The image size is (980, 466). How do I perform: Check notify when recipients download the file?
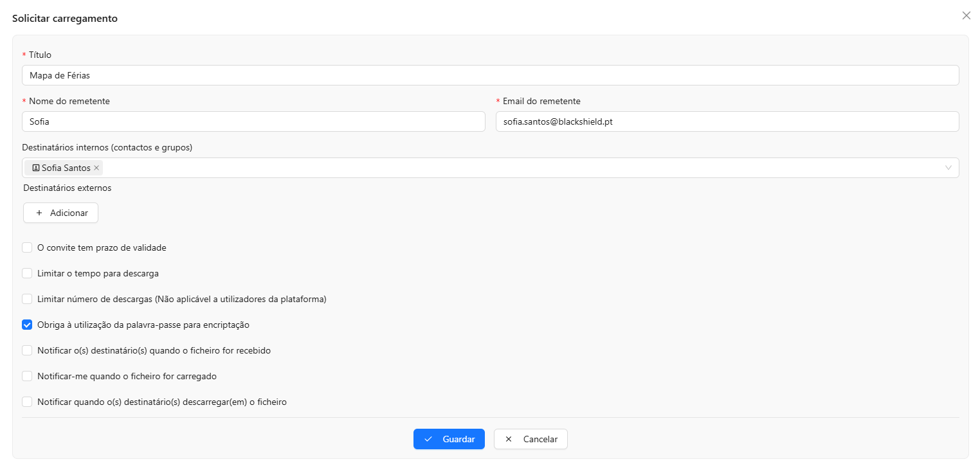point(27,402)
